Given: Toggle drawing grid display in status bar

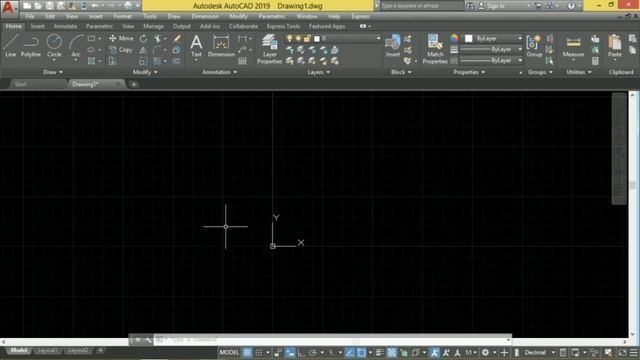Looking at the screenshot, I should coord(248,353).
